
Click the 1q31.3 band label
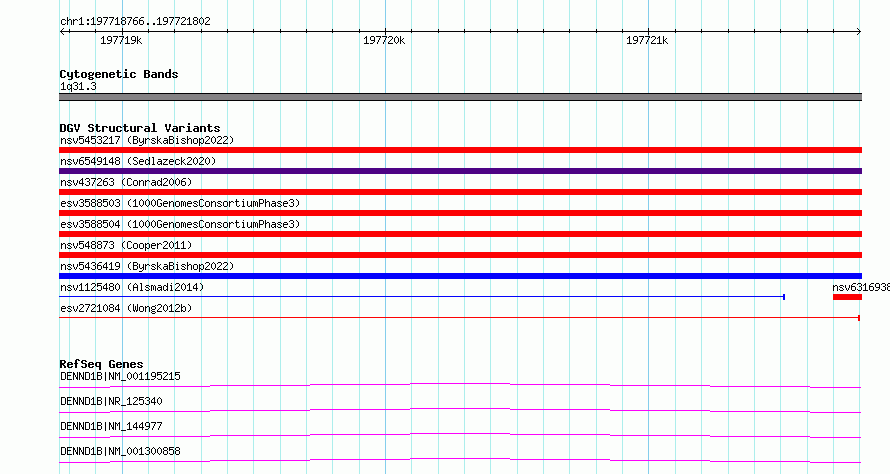78,86
